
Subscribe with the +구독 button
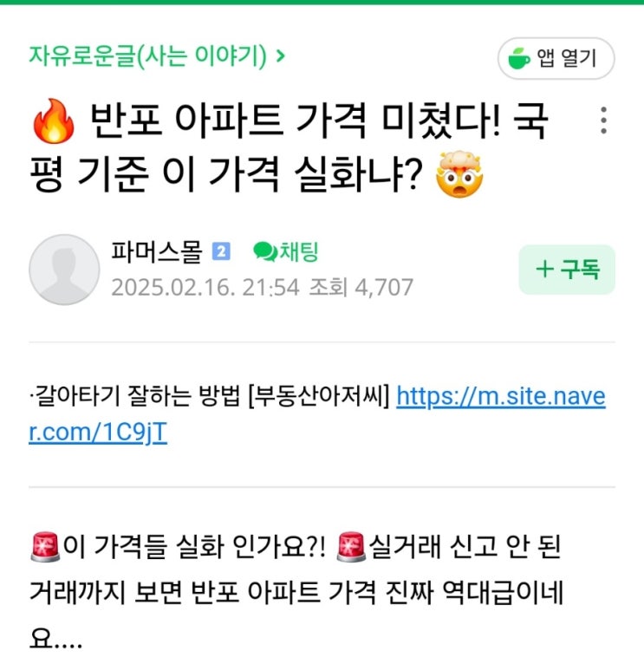click(x=567, y=270)
